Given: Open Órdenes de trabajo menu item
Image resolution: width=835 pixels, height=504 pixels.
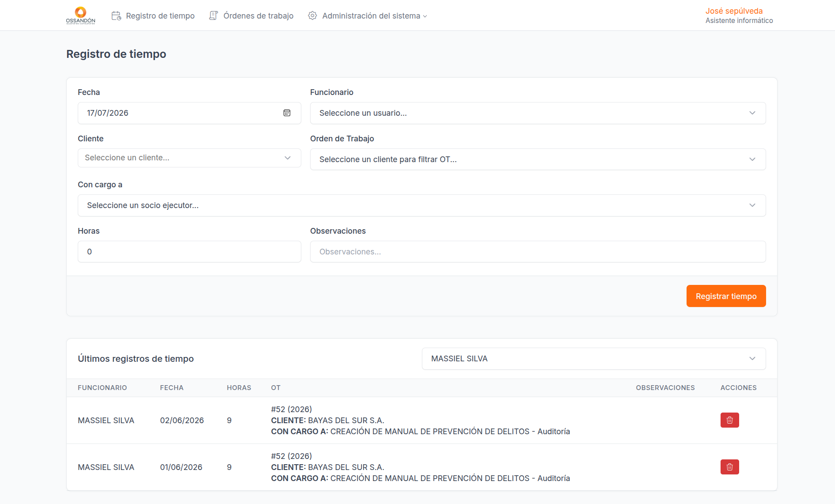Looking at the screenshot, I should tap(251, 16).
